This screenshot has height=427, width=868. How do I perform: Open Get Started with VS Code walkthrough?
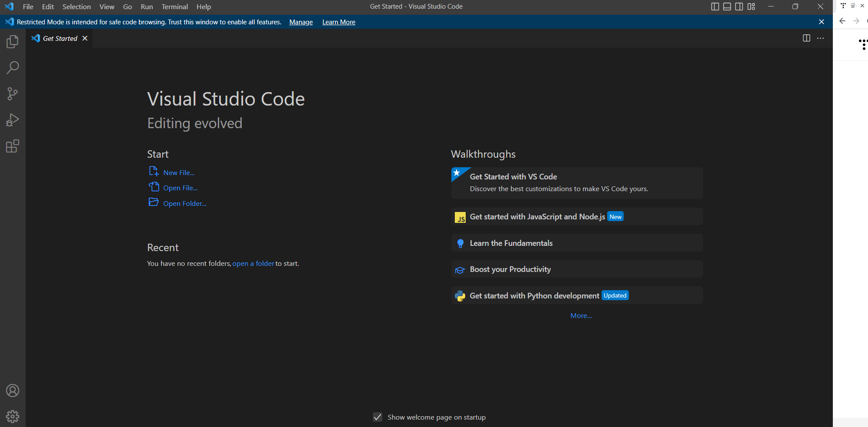577,183
